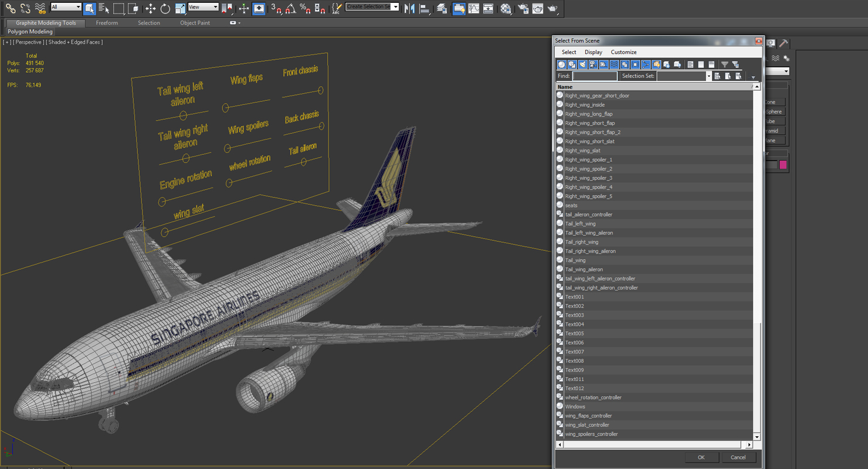The width and height of the screenshot is (868, 469).
Task: Open Selection Set dropdown in dialog
Action: pos(708,76)
